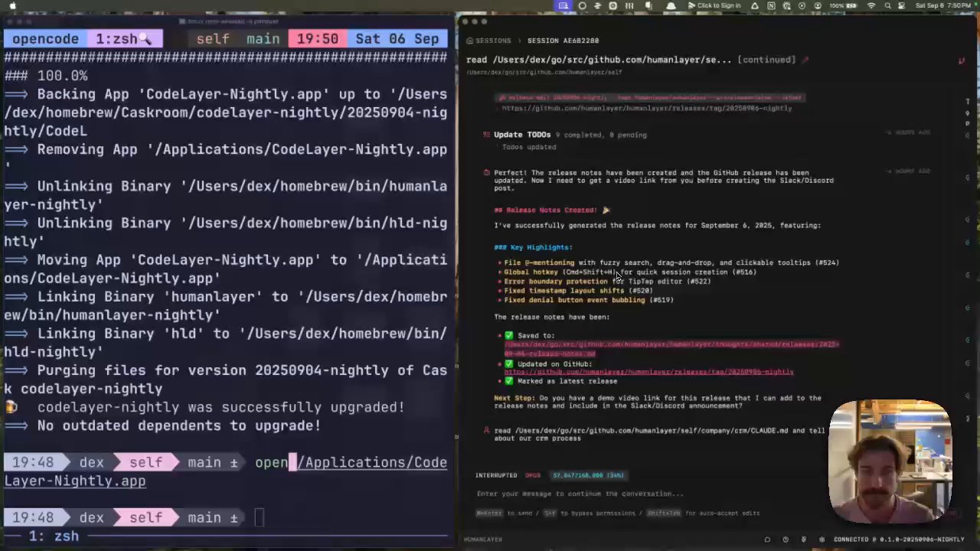Click the hard-hat icon in menu bar
The height and width of the screenshot is (551, 980).
coord(671,5)
